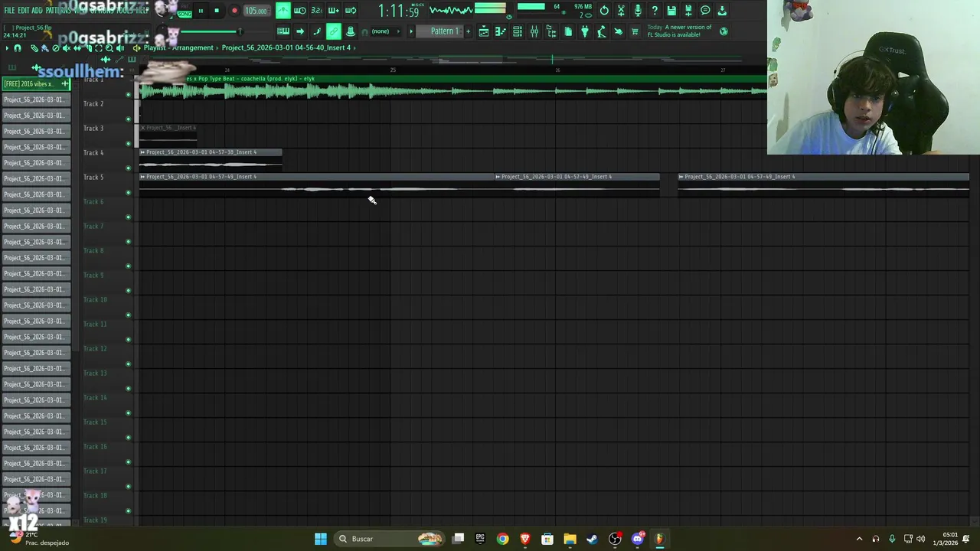Image resolution: width=980 pixels, height=551 pixels.
Task: Toggle the metronome button
Action: coord(283,11)
